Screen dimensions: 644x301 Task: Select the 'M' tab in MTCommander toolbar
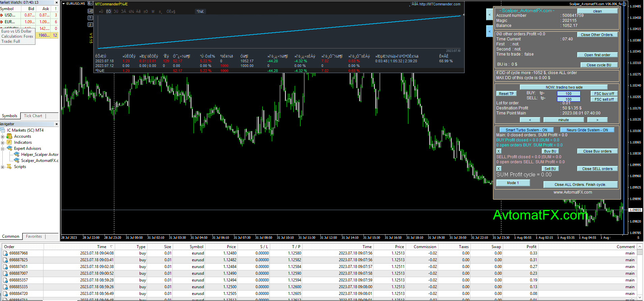[153, 11]
